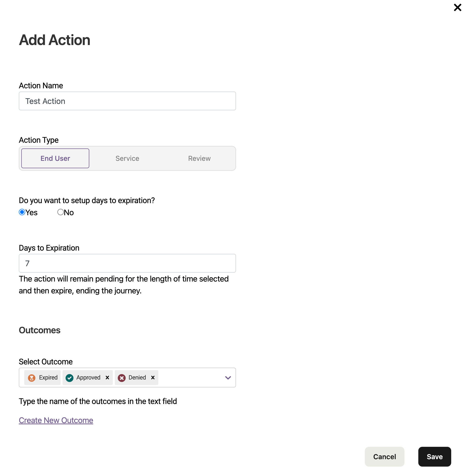Remove the Approved outcome chip

pos(107,378)
